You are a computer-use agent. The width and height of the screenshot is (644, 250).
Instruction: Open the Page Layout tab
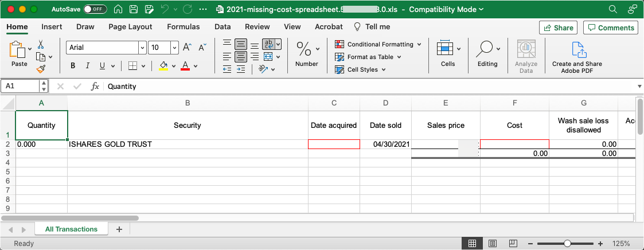pyautogui.click(x=130, y=27)
